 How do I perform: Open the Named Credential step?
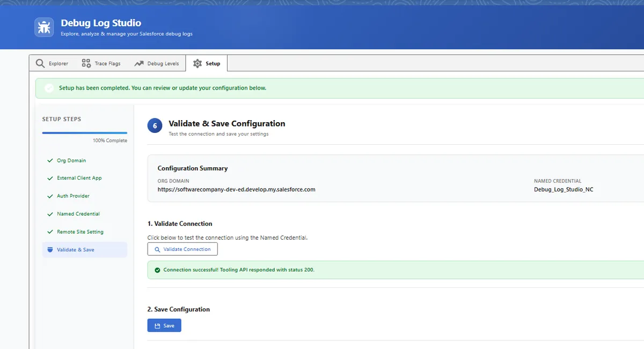point(85,214)
